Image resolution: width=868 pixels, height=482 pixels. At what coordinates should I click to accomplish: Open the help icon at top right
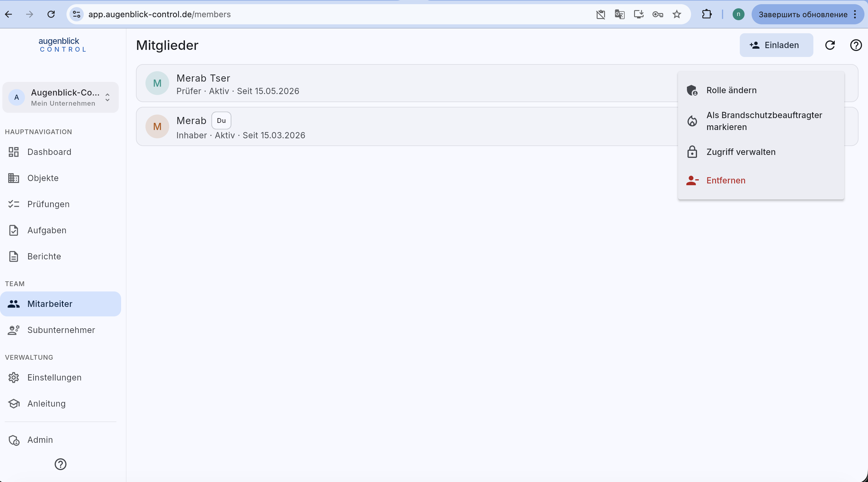[856, 45]
